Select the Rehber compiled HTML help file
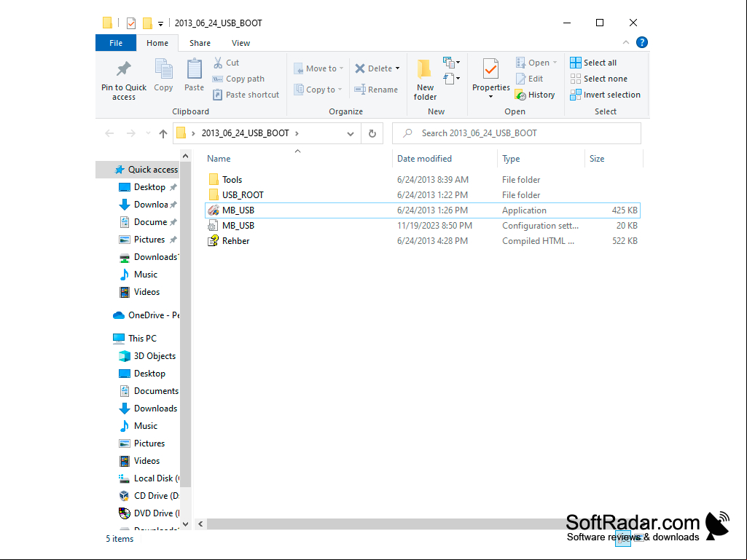The width and height of the screenshot is (747, 560). tap(422, 240)
